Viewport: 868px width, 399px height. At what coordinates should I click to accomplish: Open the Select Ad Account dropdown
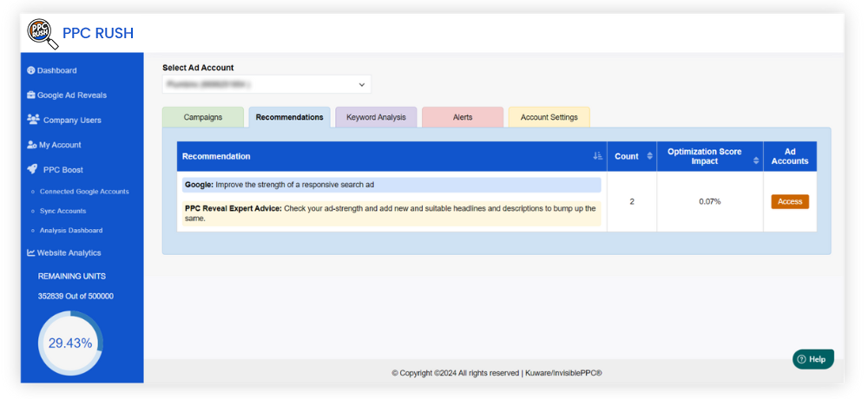point(266,85)
